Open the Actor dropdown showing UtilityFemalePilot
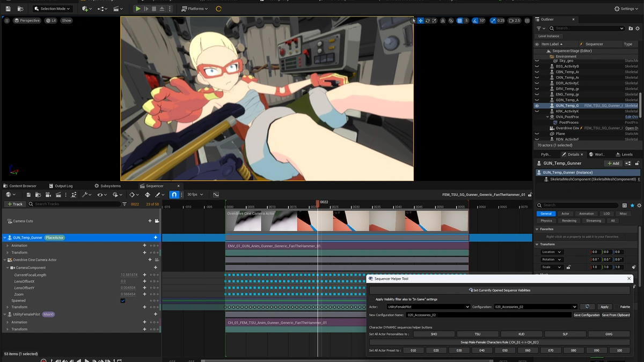 click(x=428, y=307)
